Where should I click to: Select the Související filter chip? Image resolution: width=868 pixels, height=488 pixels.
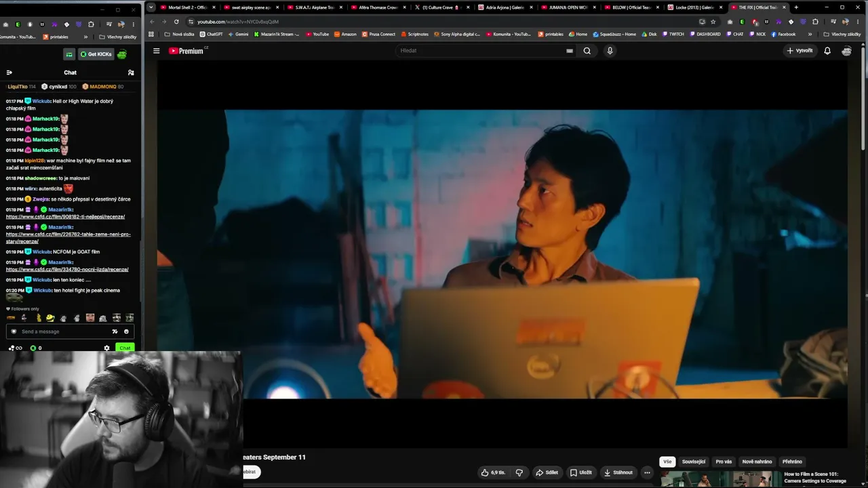(694, 462)
